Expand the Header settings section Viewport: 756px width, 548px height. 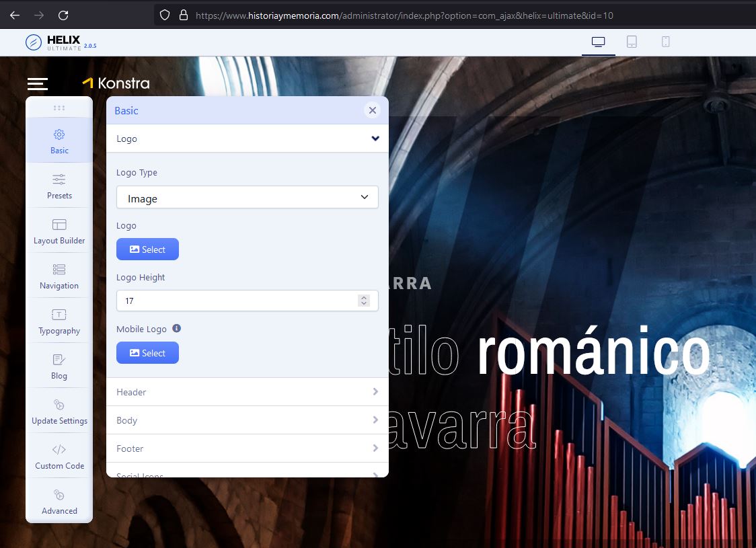pos(247,391)
